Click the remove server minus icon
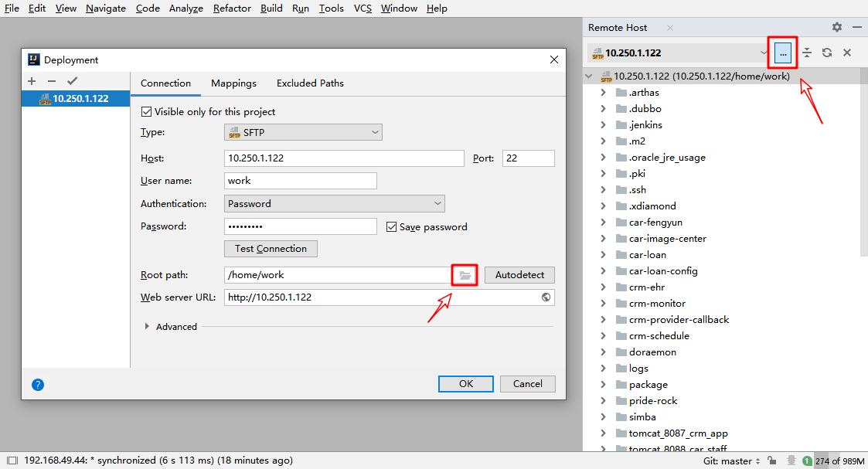This screenshot has height=469, width=868. [x=52, y=81]
